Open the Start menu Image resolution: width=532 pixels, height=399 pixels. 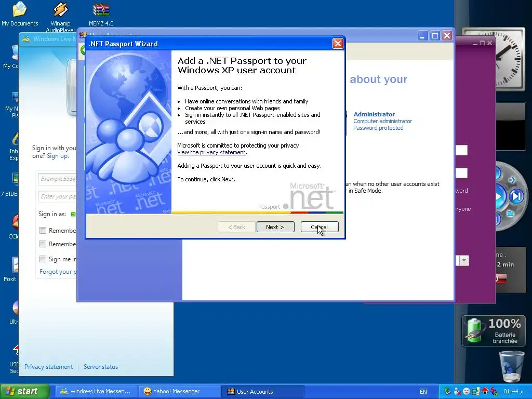tap(24, 391)
